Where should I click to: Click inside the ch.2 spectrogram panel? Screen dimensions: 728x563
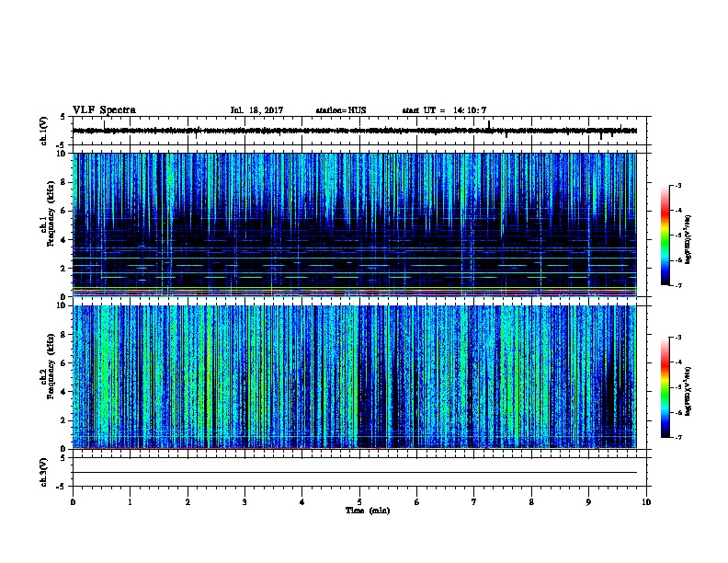pos(355,377)
